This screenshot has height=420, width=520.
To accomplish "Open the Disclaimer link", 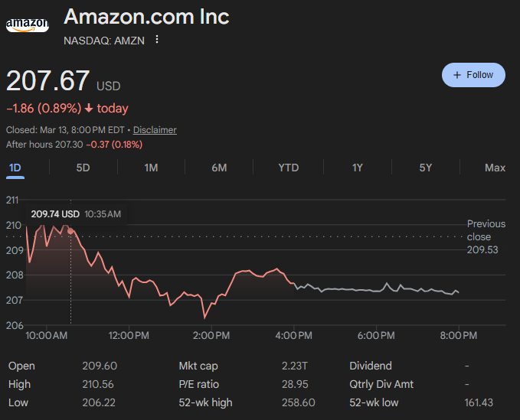I will point(155,130).
